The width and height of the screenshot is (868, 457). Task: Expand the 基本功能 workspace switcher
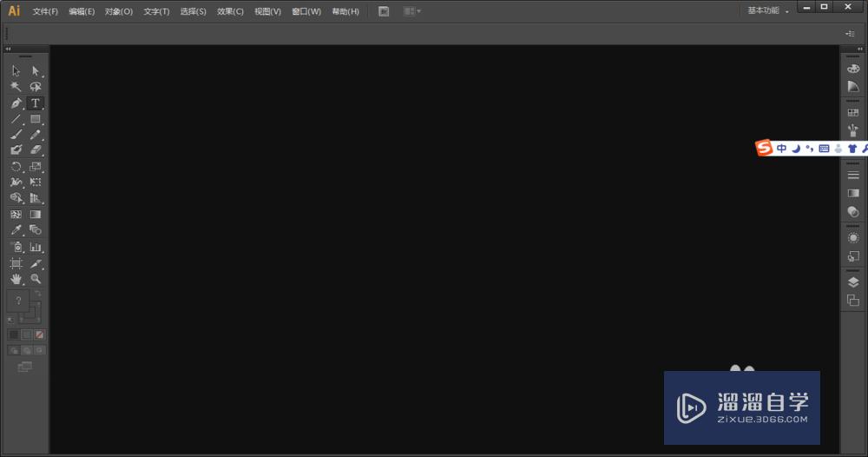tap(768, 10)
